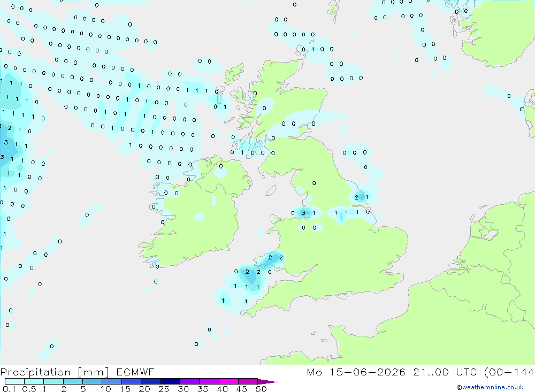Click the above-50 mm arrow tip of legend
The image size is (535, 392).
click(x=267, y=382)
